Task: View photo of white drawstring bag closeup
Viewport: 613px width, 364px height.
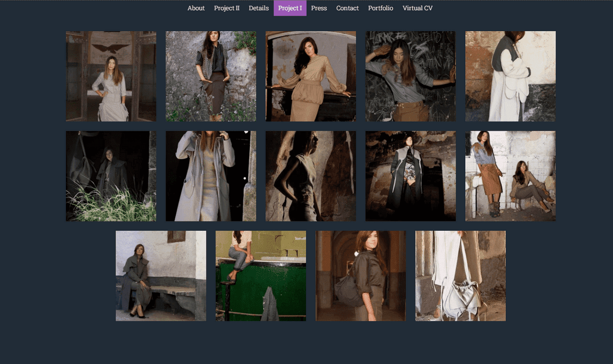Action: point(461,276)
